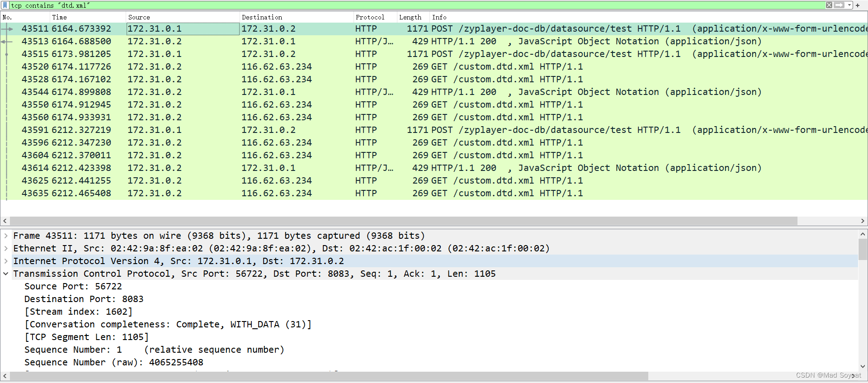The image size is (868, 383).
Task: Select the Source Port: 56722 field
Action: [73, 286]
